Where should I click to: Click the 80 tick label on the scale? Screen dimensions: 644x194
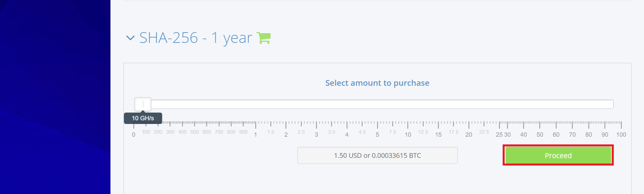(589, 135)
